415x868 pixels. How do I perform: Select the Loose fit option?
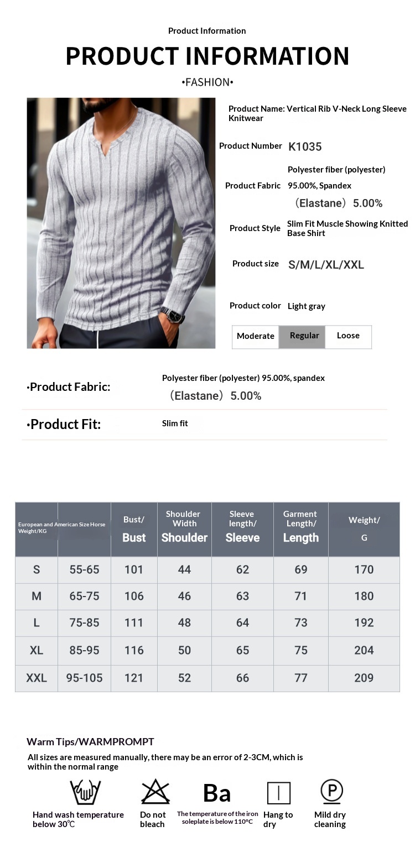[x=348, y=336]
